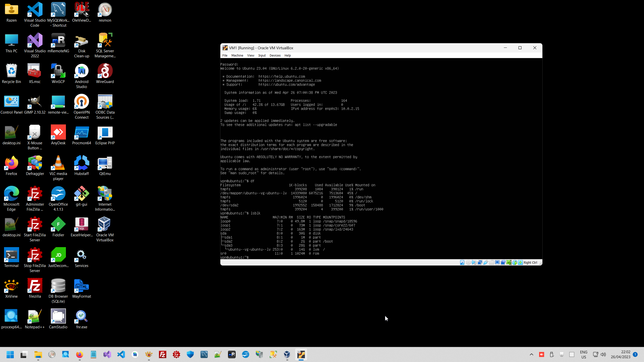This screenshot has width=644, height=362.
Task: Click the mouse integration status icon
Action: (515, 262)
